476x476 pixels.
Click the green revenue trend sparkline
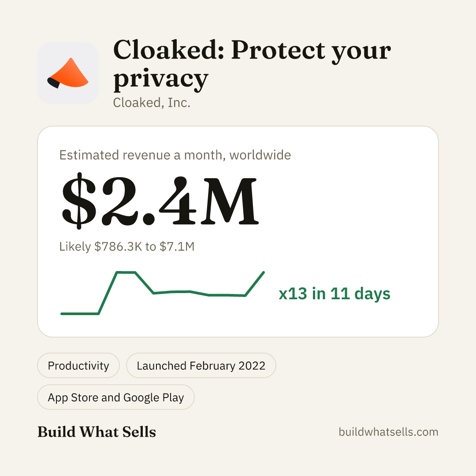coord(163,293)
